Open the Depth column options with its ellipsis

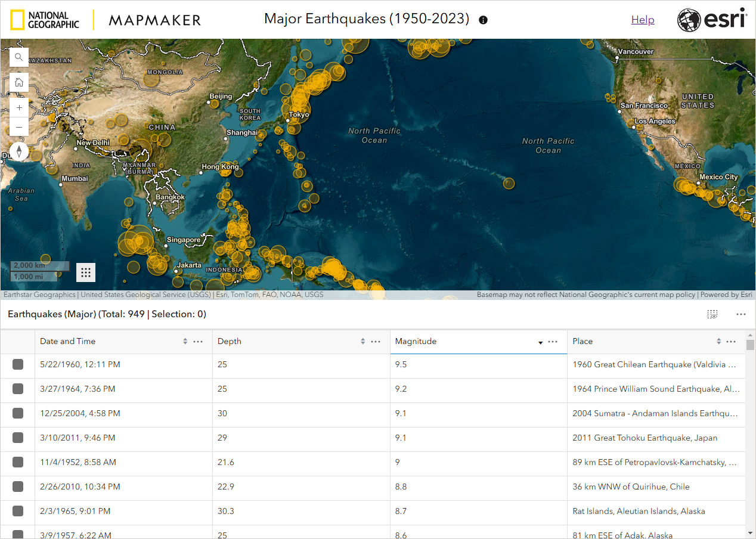click(375, 342)
